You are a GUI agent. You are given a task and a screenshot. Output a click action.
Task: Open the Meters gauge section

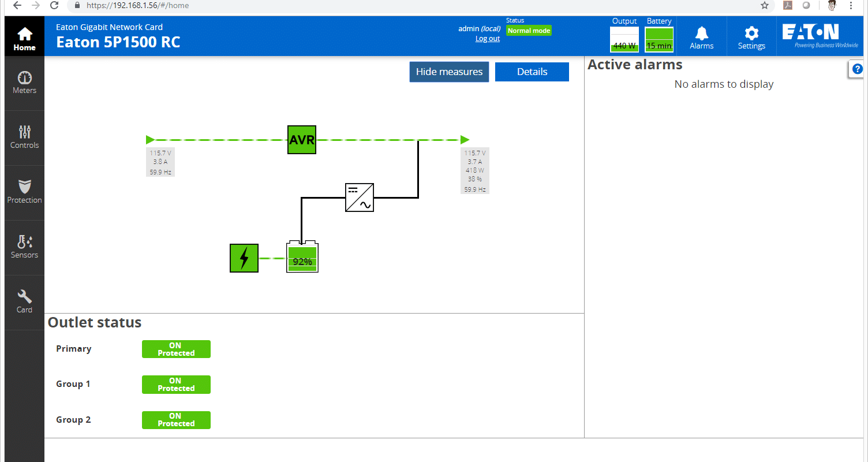(24, 83)
